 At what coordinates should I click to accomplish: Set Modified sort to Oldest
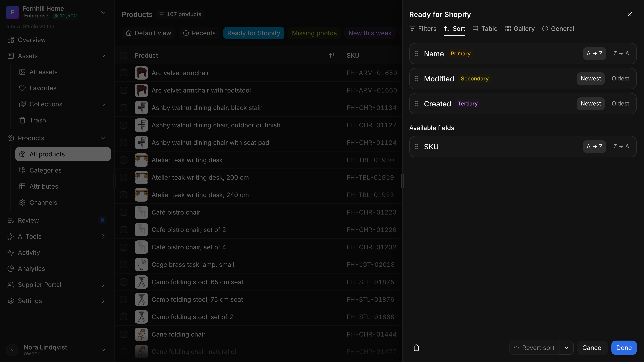(620, 79)
